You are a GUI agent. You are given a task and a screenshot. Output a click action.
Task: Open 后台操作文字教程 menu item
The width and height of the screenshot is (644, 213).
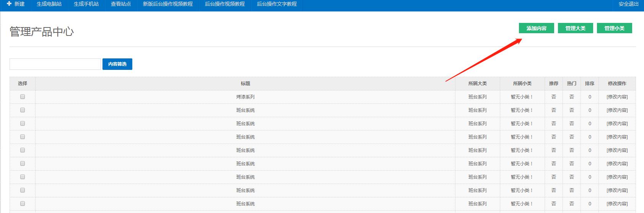[276, 4]
